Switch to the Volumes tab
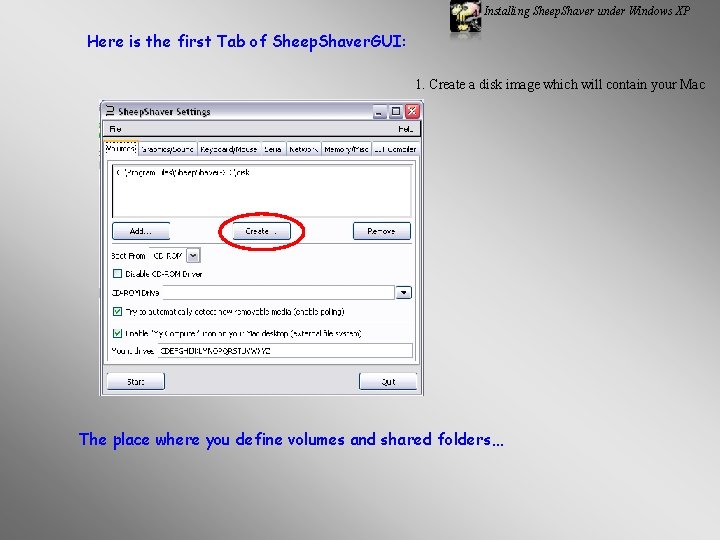 pos(120,148)
